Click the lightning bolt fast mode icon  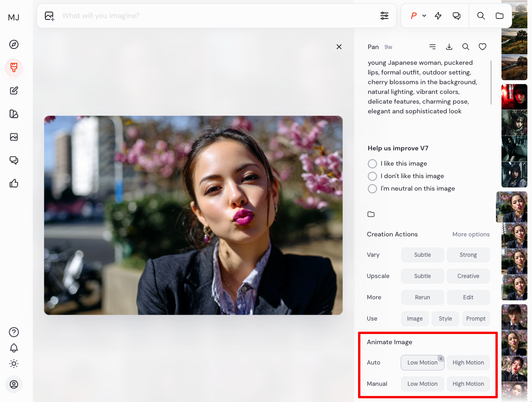coord(438,16)
